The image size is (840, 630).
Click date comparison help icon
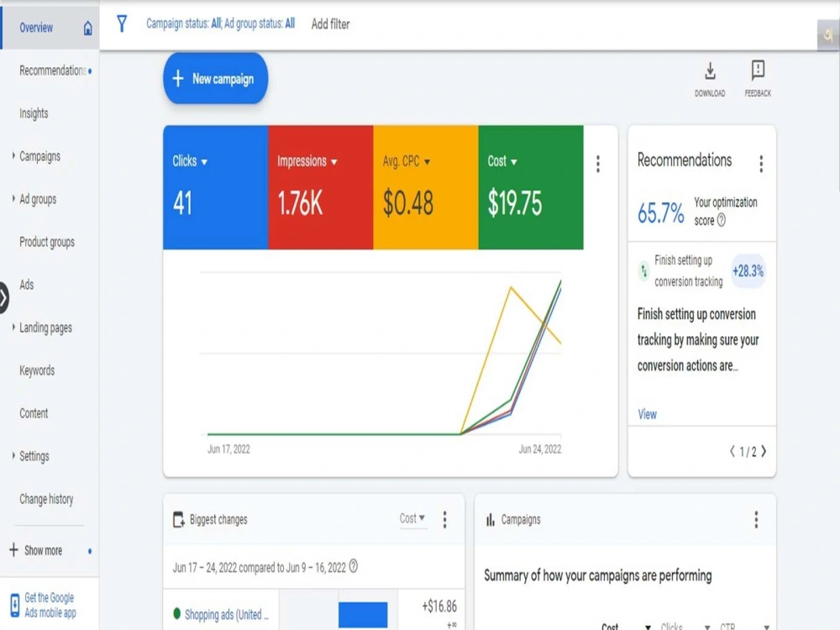(x=353, y=566)
